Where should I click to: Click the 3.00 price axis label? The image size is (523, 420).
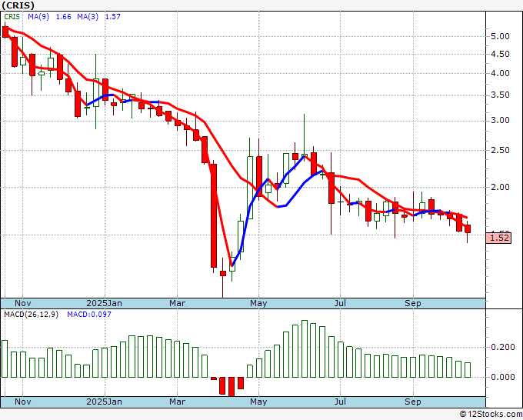501,121
